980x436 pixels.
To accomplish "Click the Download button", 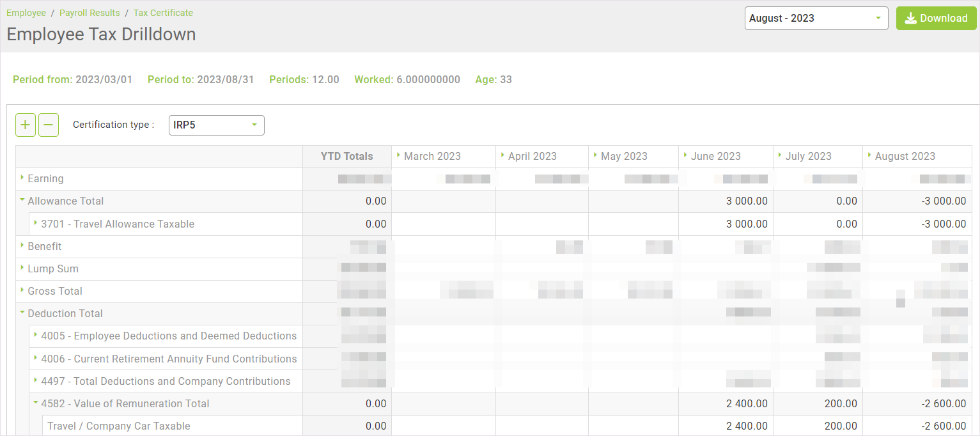I will [x=936, y=19].
